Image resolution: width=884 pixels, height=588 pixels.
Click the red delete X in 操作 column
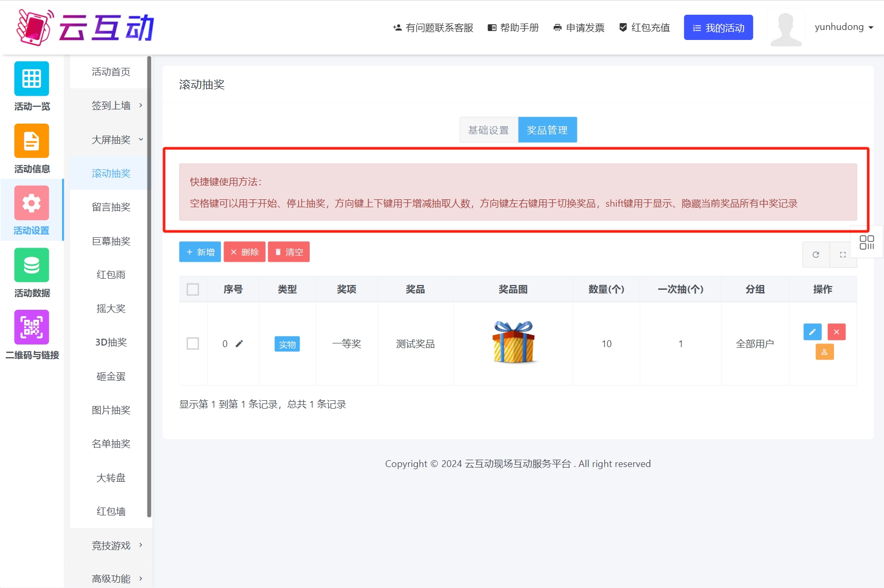tap(836, 332)
